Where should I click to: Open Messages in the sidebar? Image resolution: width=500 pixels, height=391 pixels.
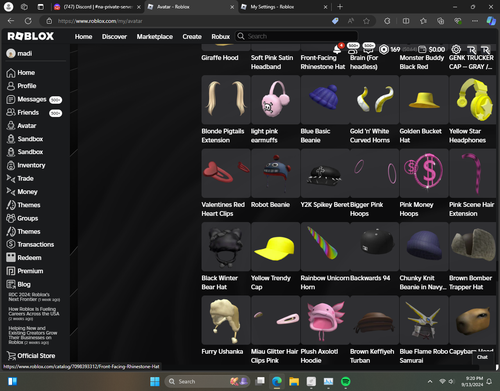click(x=34, y=99)
